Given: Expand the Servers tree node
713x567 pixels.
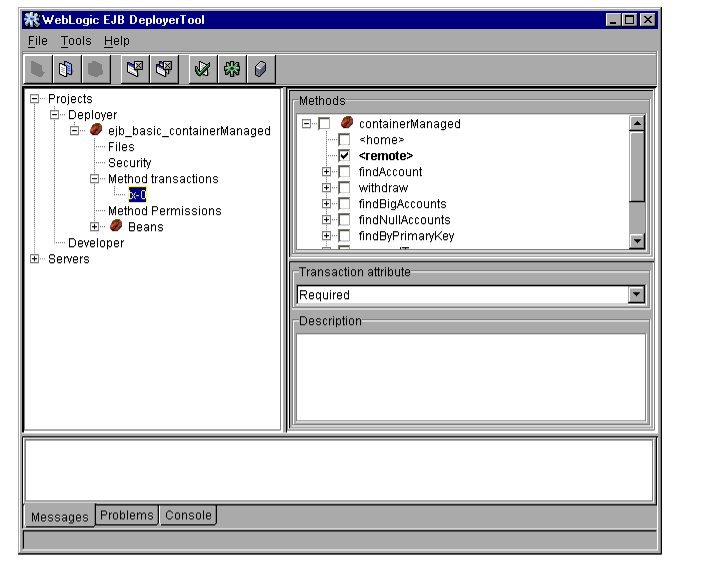Looking at the screenshot, I should click(34, 259).
